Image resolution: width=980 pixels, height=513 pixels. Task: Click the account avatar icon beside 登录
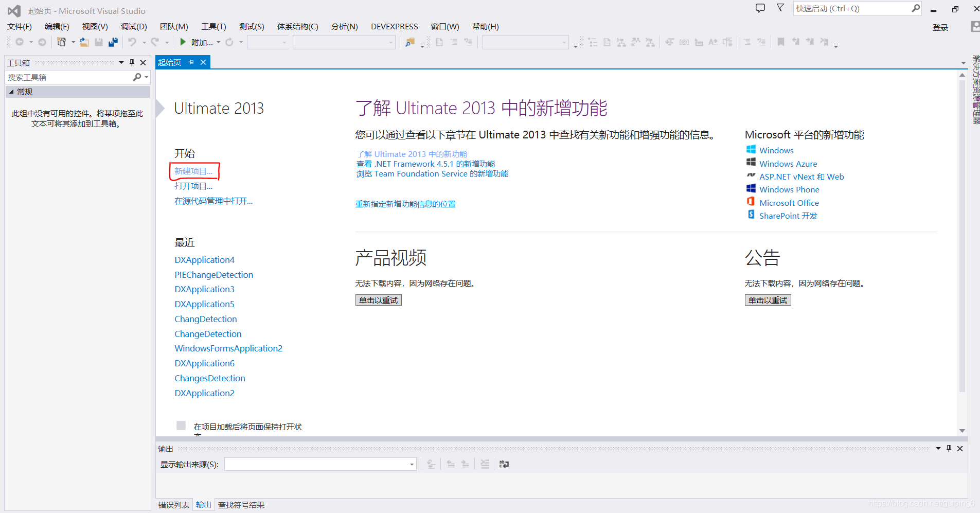point(975,27)
